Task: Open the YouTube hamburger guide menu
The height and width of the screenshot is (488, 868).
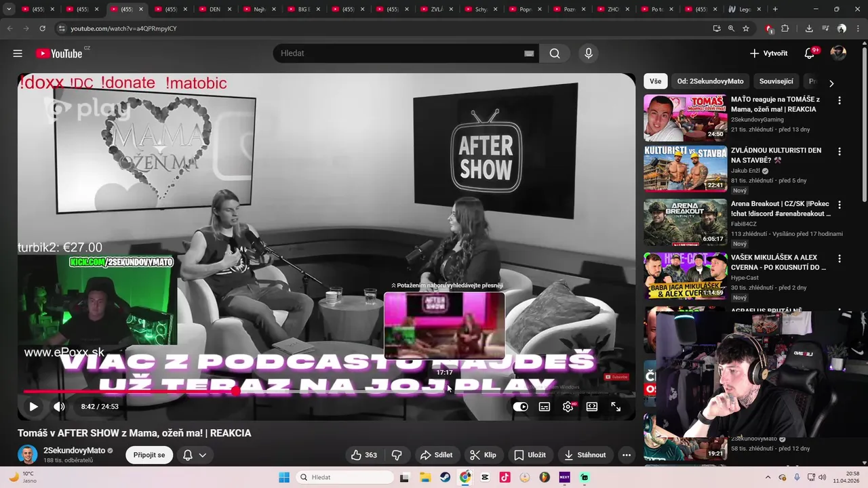Action: (x=18, y=54)
